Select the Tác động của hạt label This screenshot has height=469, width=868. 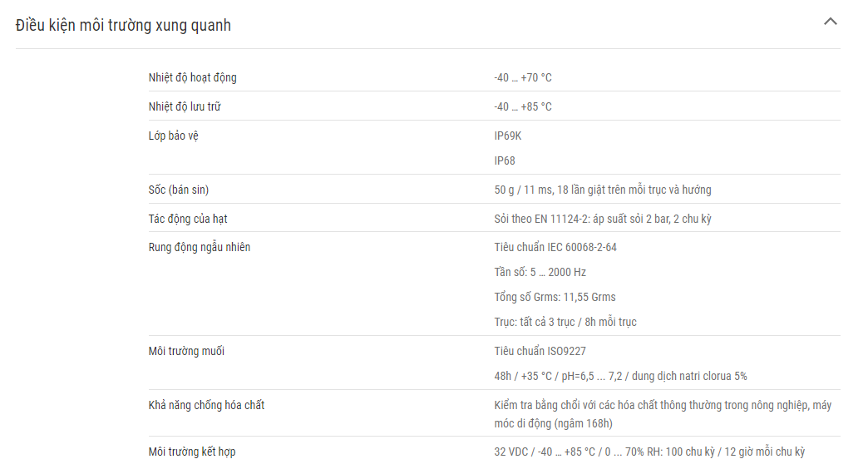pos(188,219)
